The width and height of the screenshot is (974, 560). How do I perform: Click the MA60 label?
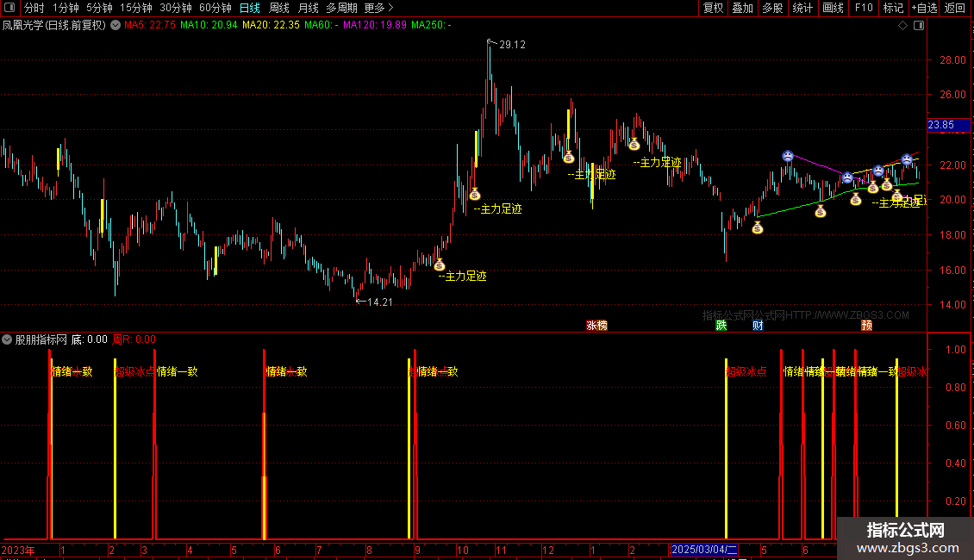(x=322, y=25)
